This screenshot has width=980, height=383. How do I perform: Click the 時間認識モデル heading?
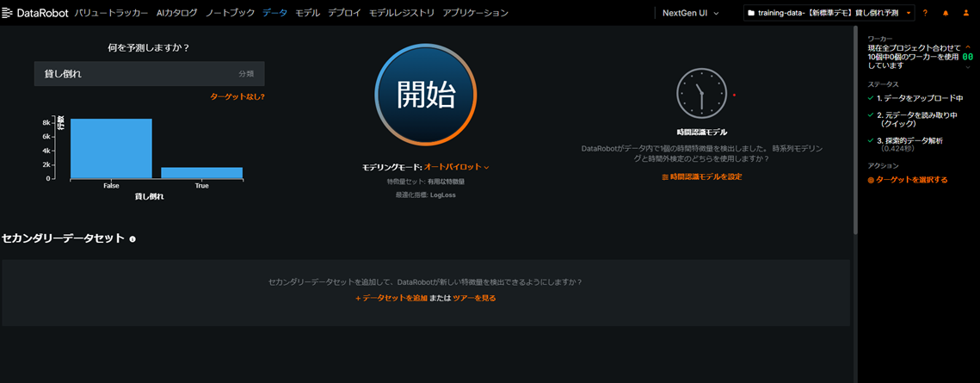point(702,133)
